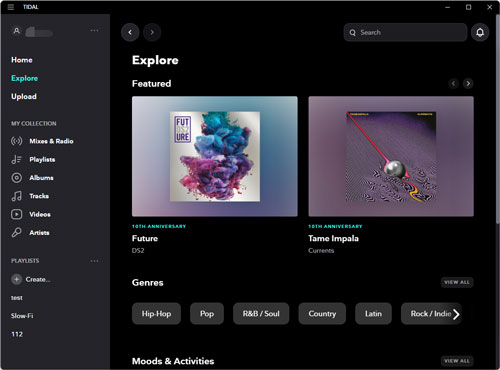Image resolution: width=500 pixels, height=370 pixels.
Task: Open the 'Slow-Fi' playlist
Action: [22, 316]
